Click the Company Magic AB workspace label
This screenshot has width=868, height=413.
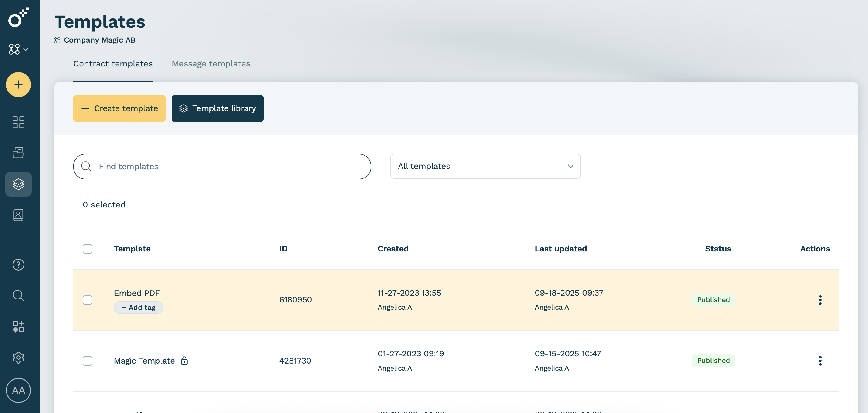[x=100, y=40]
